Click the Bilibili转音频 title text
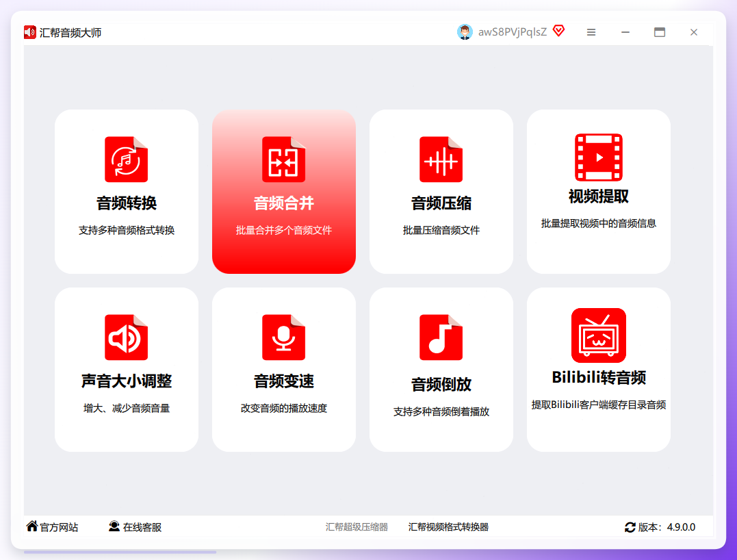This screenshot has height=560, width=737. (599, 377)
